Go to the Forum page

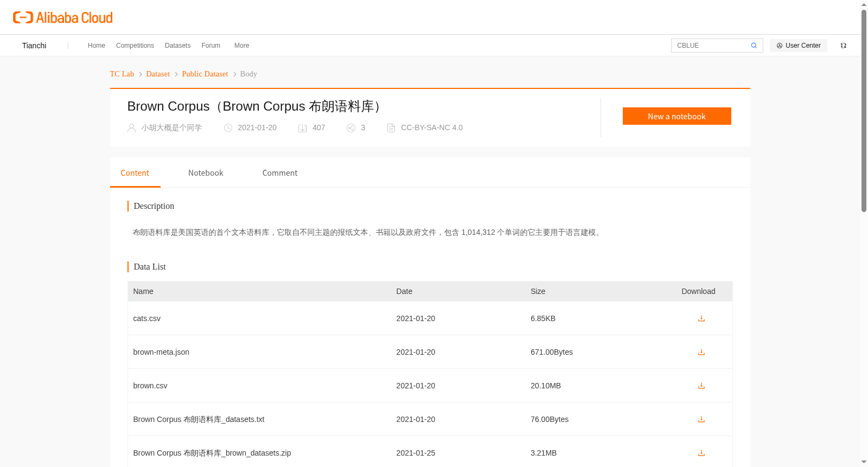[211, 46]
